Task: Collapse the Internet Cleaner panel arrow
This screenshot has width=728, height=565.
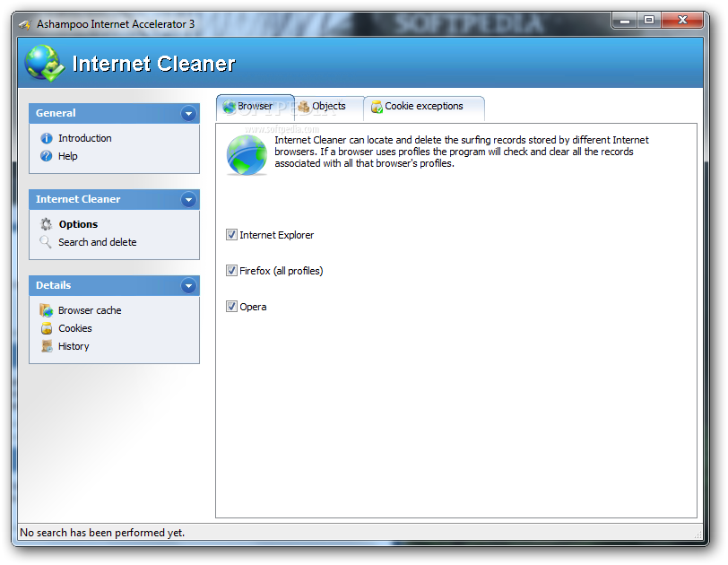Action: point(188,200)
